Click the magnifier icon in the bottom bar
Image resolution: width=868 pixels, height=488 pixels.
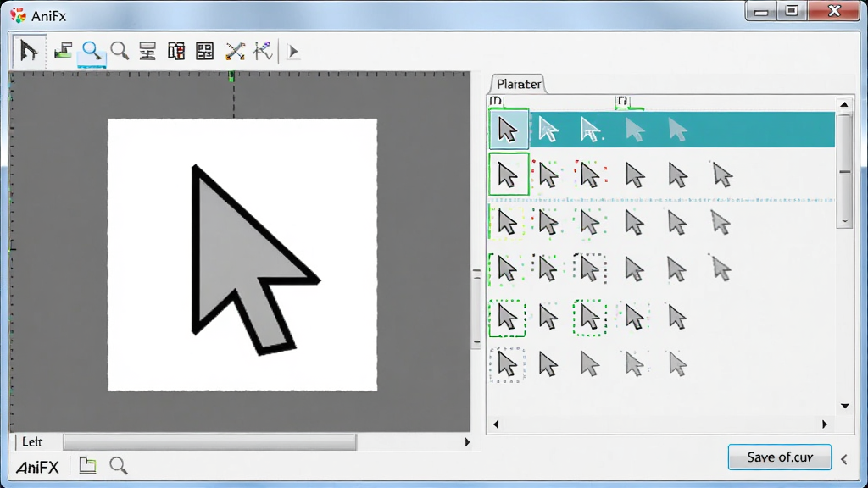pos(119,466)
